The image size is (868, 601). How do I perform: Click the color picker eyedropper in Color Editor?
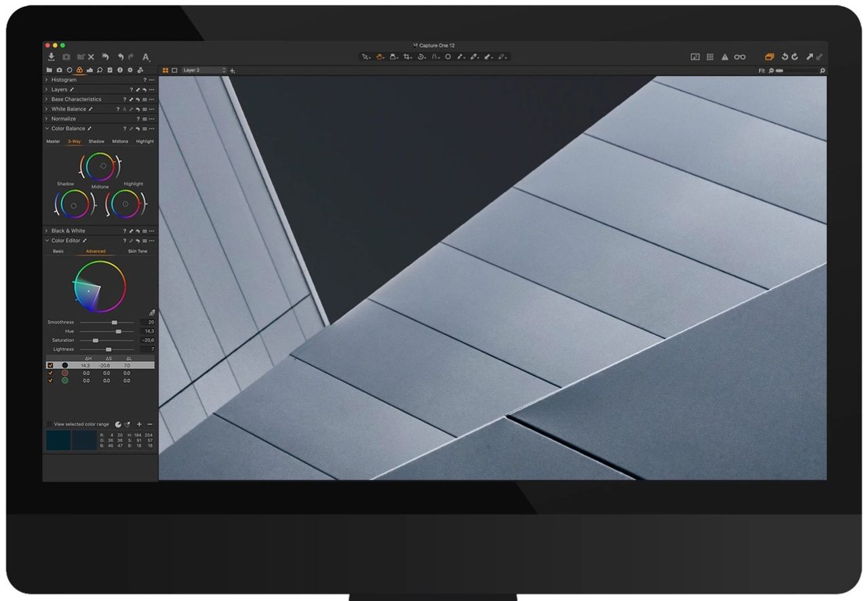point(151,313)
